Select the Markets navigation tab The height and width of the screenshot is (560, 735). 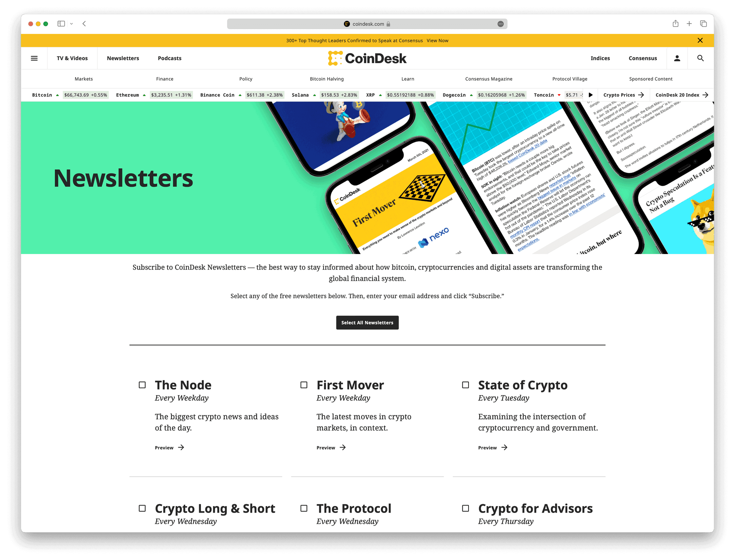tap(83, 78)
